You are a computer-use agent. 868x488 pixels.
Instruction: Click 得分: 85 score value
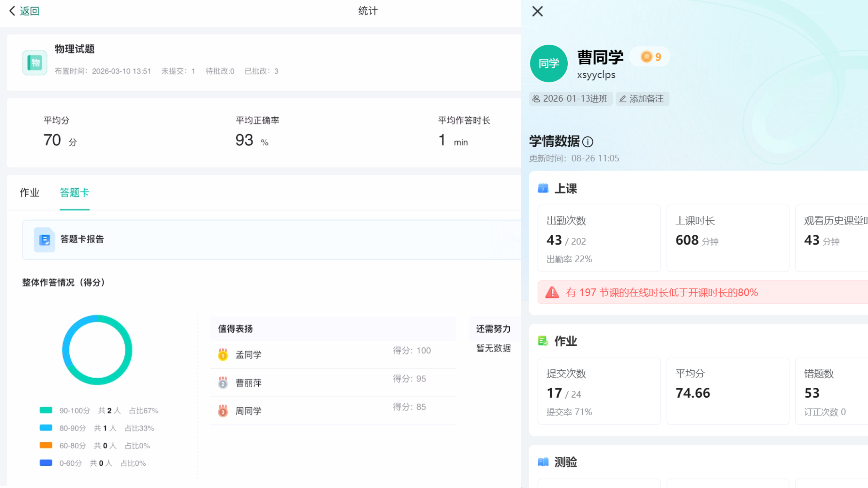(409, 407)
